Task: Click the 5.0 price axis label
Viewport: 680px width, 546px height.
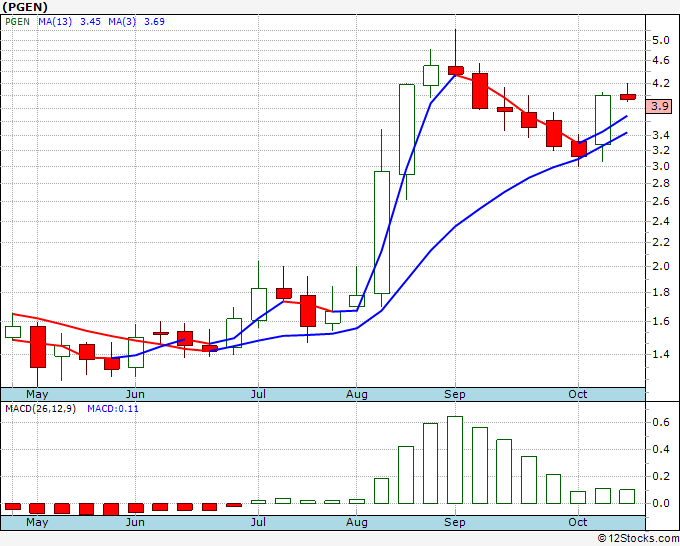Action: (660, 40)
